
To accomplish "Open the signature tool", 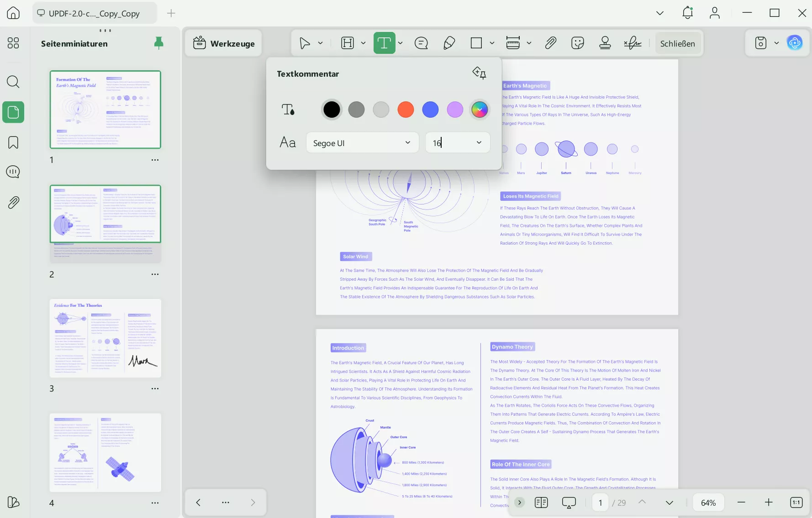I will 633,43.
